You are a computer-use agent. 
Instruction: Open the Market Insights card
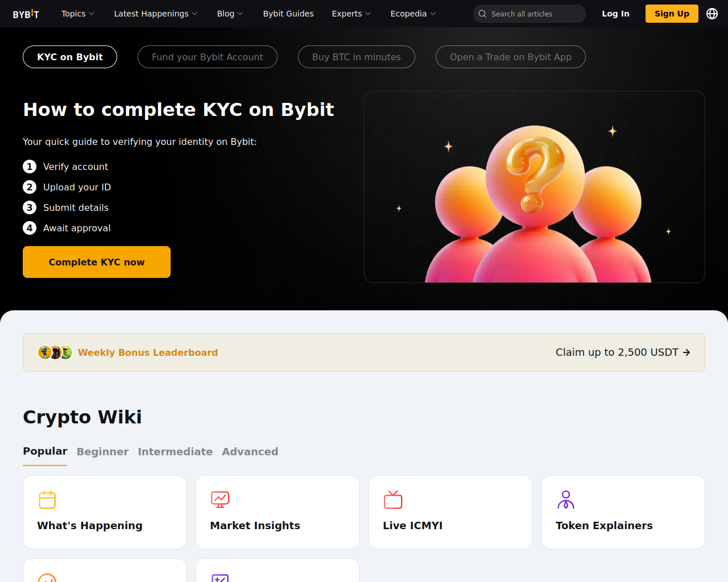[x=278, y=512]
